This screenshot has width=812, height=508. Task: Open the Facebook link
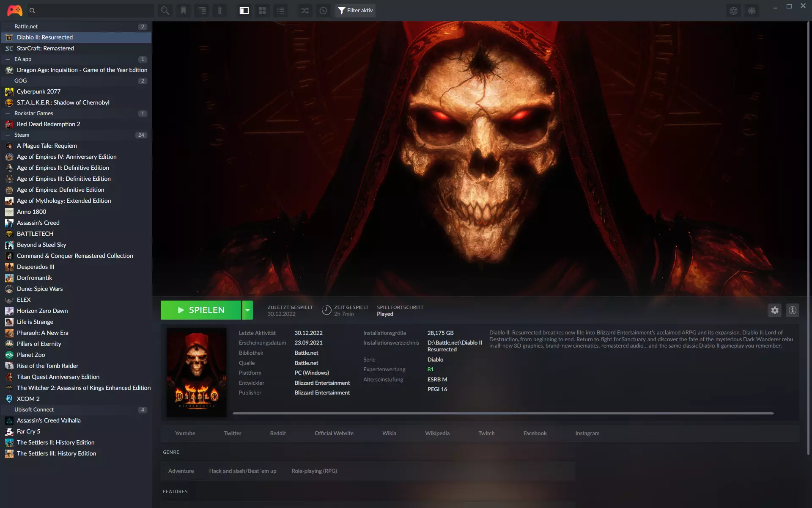pos(535,433)
